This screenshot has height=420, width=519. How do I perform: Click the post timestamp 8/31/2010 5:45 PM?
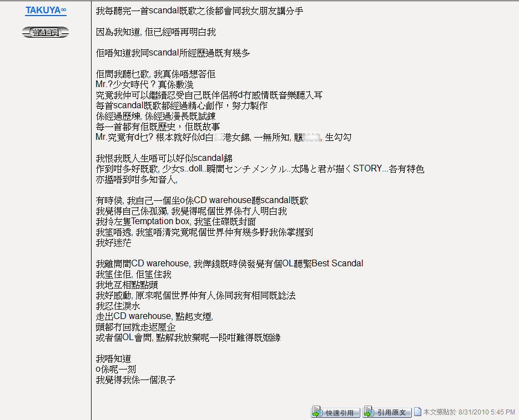click(x=487, y=412)
